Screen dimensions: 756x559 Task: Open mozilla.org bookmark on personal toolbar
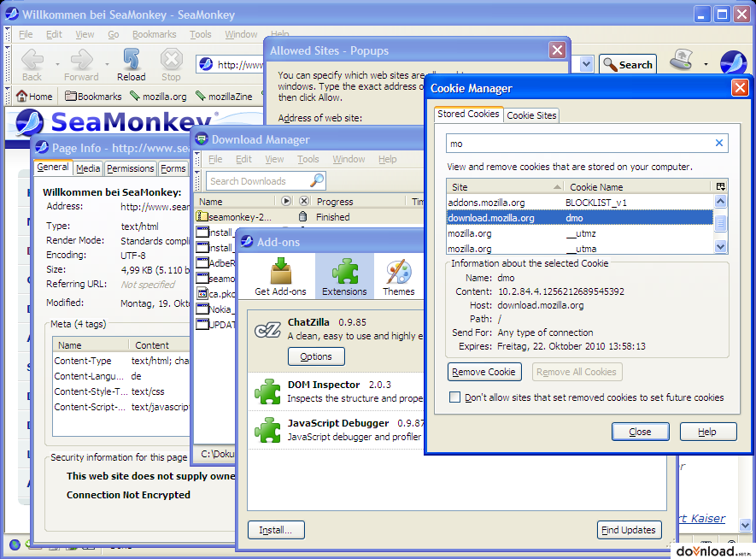[x=158, y=97]
